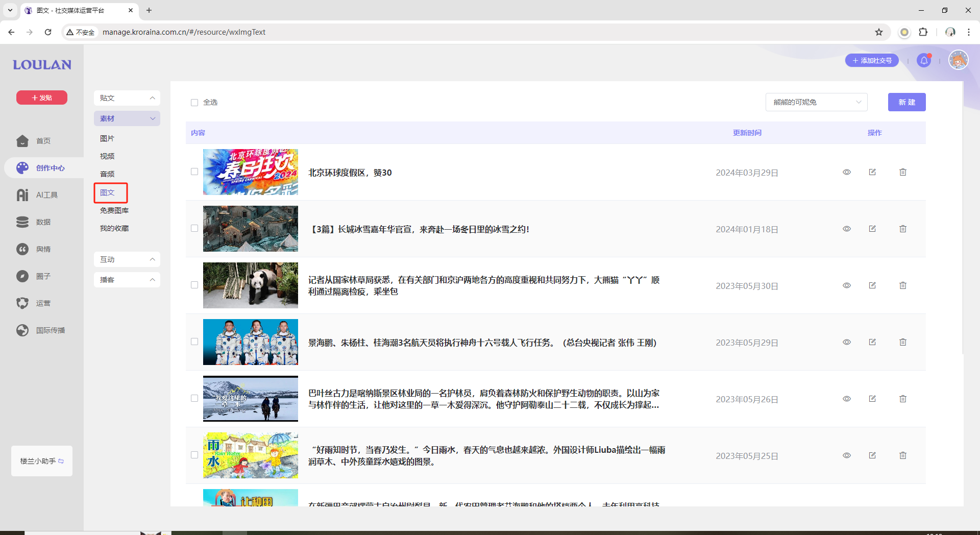Viewport: 980px width, 535px height.
Task: Click the 添加社交号 button
Action: click(872, 60)
